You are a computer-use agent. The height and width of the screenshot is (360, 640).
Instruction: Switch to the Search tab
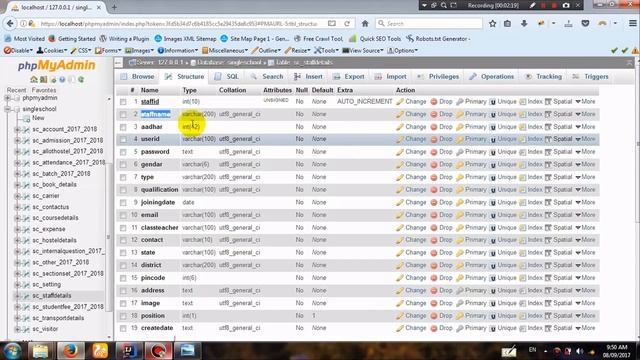tap(267, 77)
